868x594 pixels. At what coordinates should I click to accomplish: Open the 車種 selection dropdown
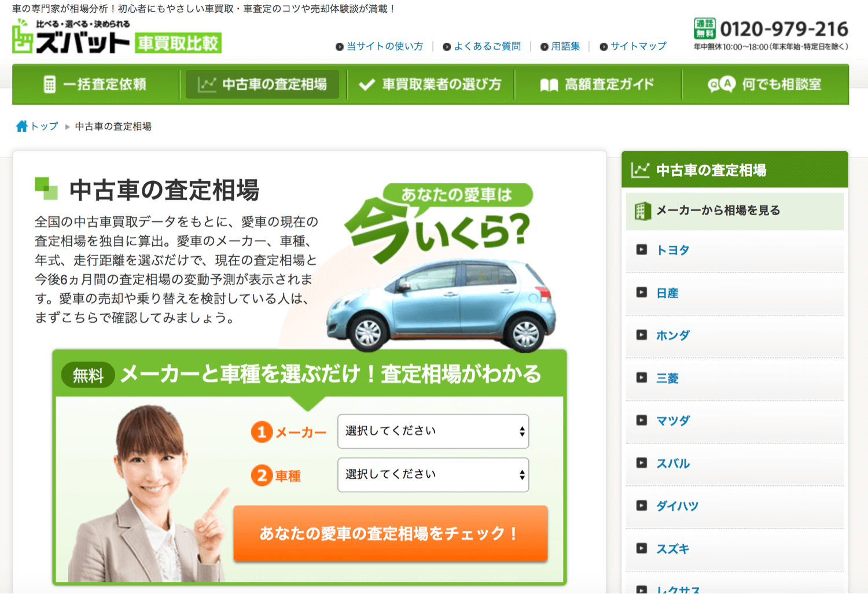[x=433, y=474]
